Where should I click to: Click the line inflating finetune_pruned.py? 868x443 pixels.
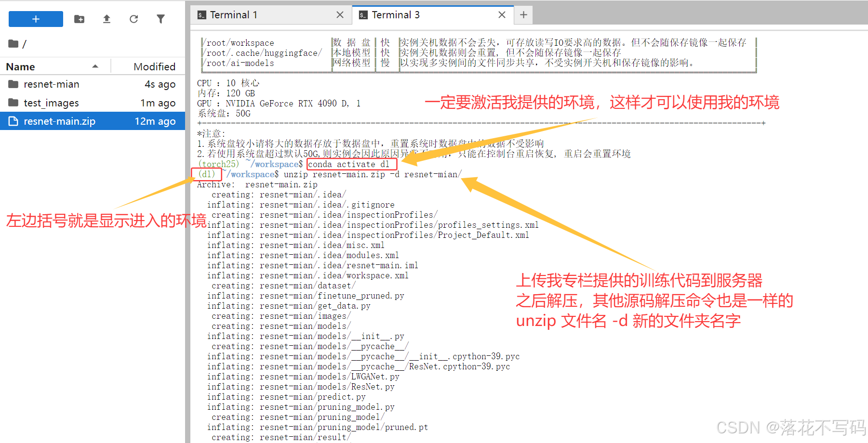[306, 296]
